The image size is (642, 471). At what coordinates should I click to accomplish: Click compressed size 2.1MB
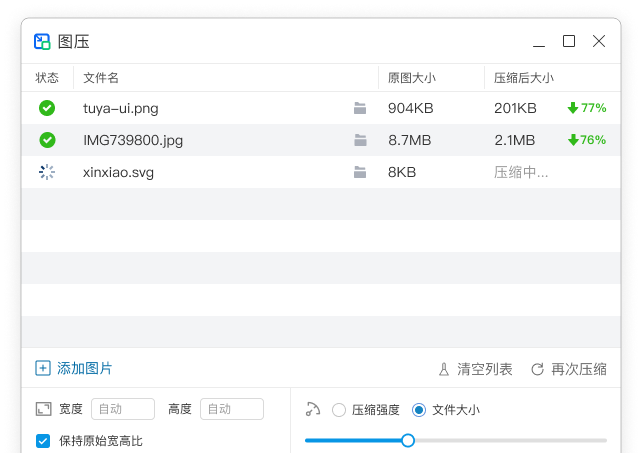pyautogui.click(x=515, y=140)
